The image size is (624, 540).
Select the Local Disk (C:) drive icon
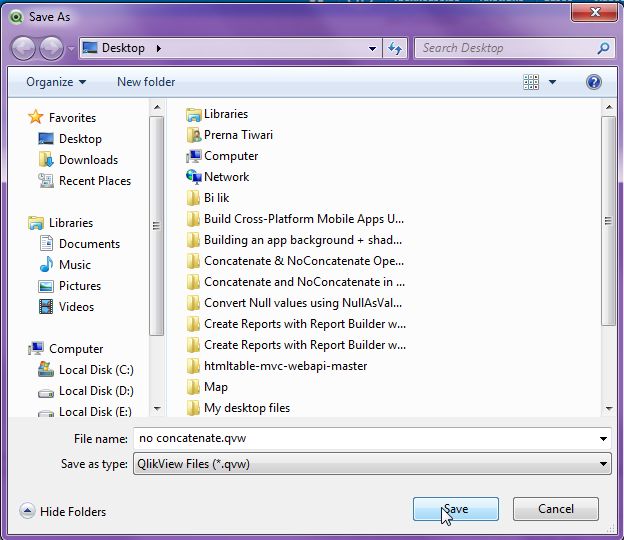pyautogui.click(x=46, y=369)
